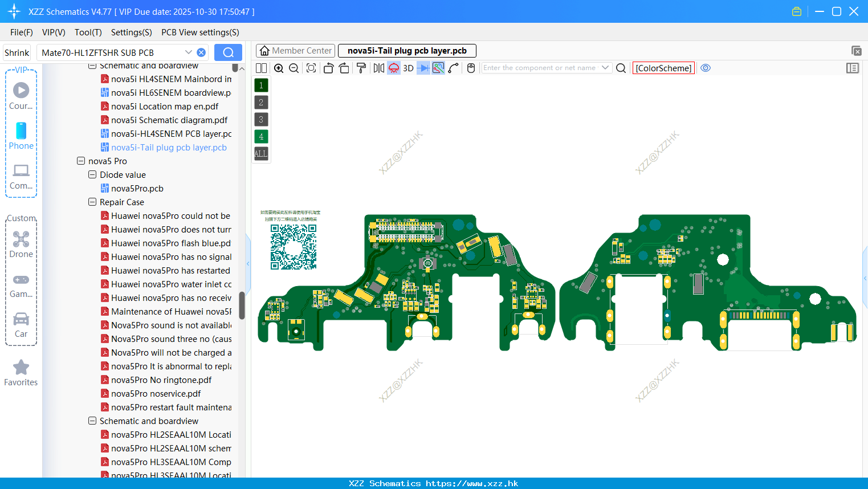Collapse the left panel with the arrow handle

point(248,263)
